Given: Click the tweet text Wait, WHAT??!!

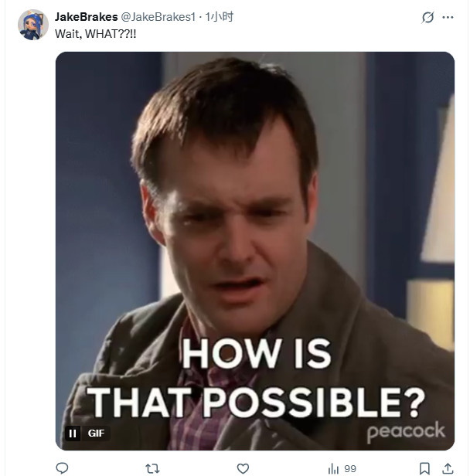Looking at the screenshot, I should click(95, 34).
